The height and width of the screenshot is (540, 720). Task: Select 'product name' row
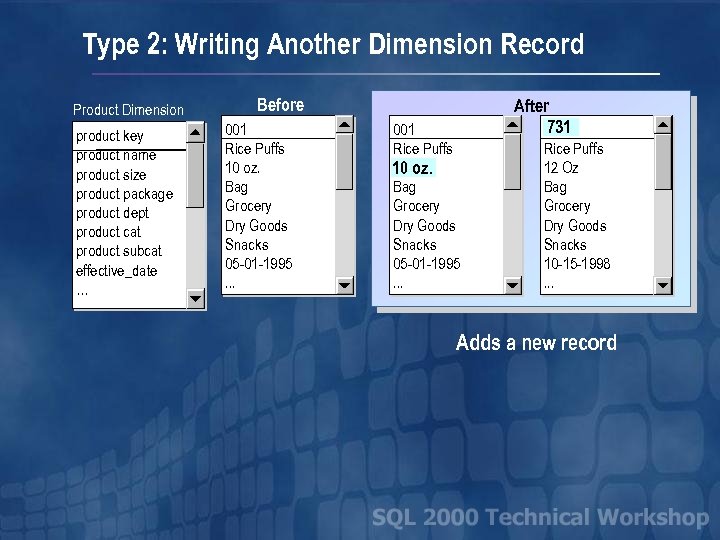(116, 156)
